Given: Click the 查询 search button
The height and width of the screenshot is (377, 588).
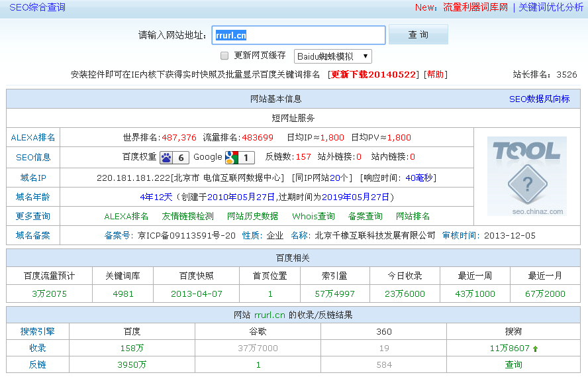Looking at the screenshot, I should [x=418, y=34].
